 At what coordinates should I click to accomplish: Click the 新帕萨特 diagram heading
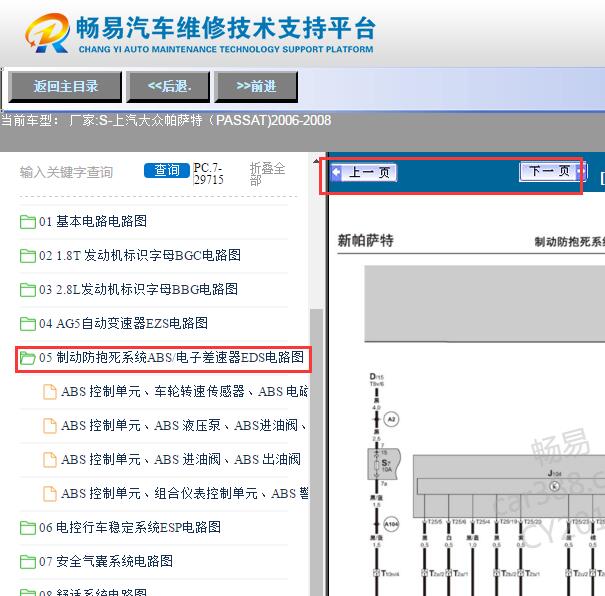point(365,241)
